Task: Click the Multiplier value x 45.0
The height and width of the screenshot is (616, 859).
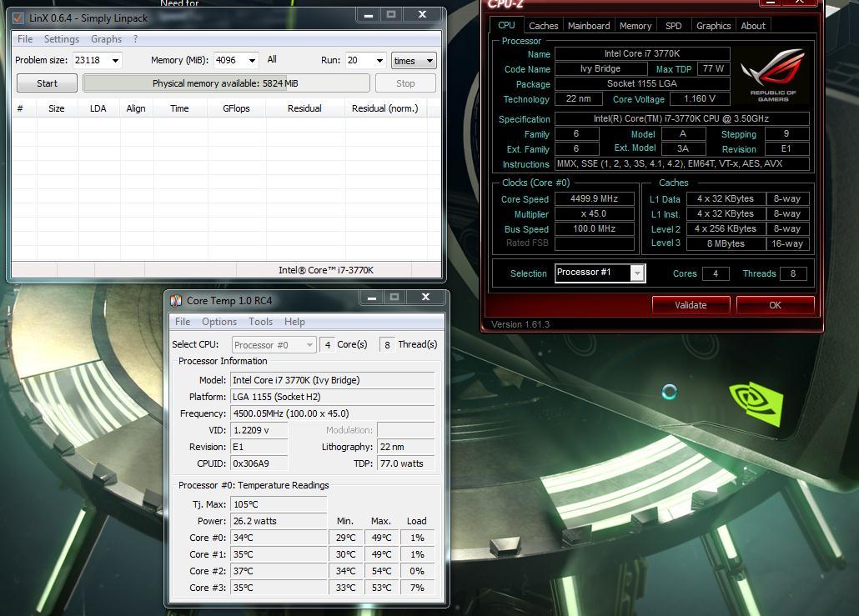Action: (x=595, y=213)
